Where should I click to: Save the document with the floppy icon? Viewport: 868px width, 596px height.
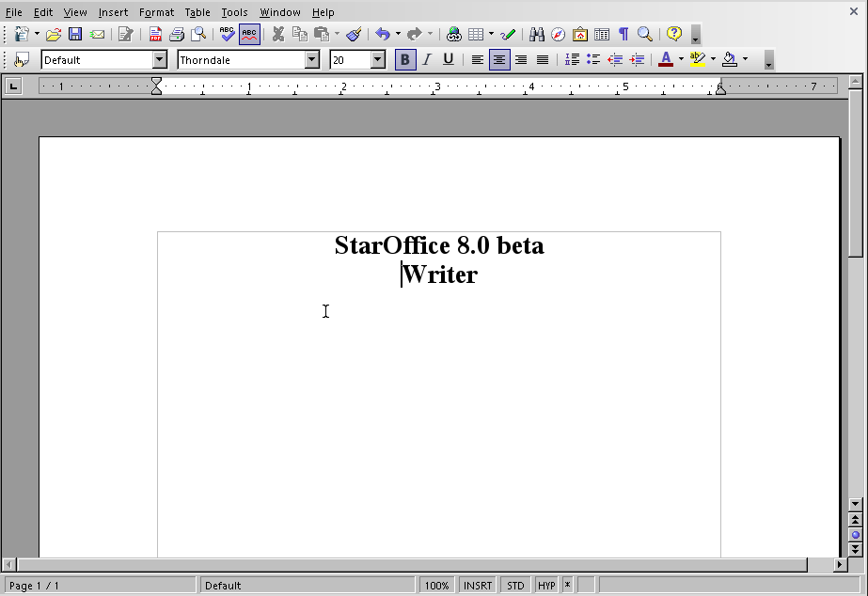click(74, 34)
